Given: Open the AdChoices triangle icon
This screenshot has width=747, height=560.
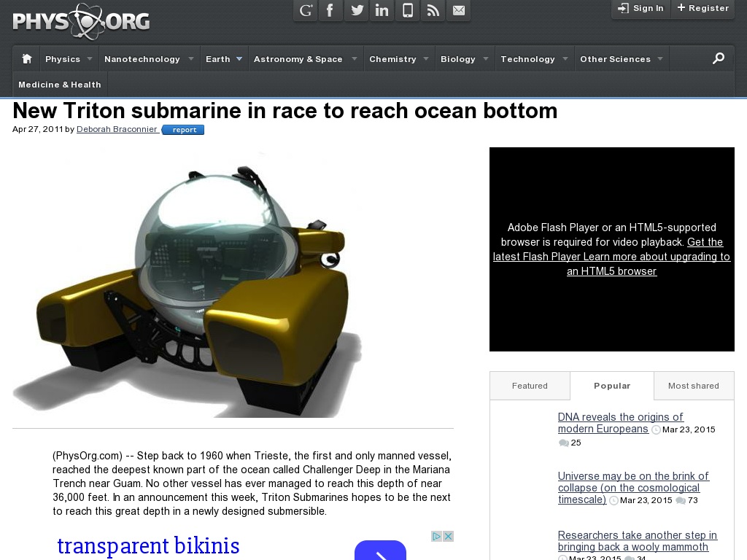Looking at the screenshot, I should click(x=436, y=536).
